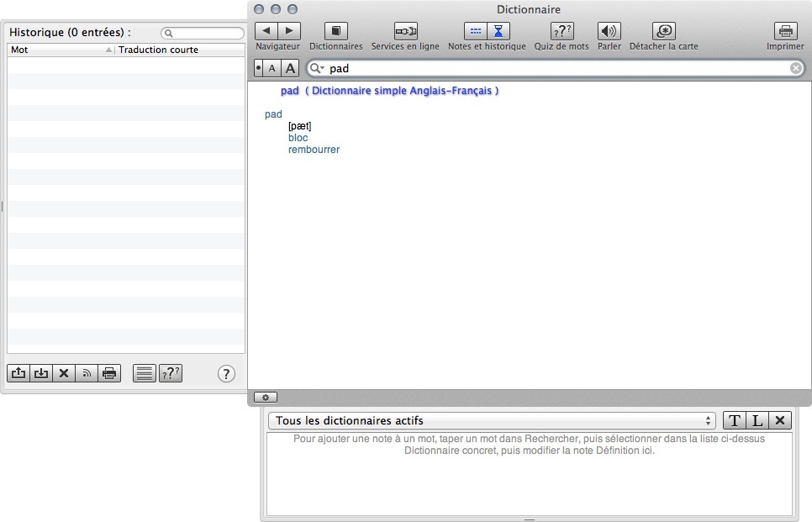Click the phonetic transcription [pæt]
This screenshot has width=812, height=522.
300,126
